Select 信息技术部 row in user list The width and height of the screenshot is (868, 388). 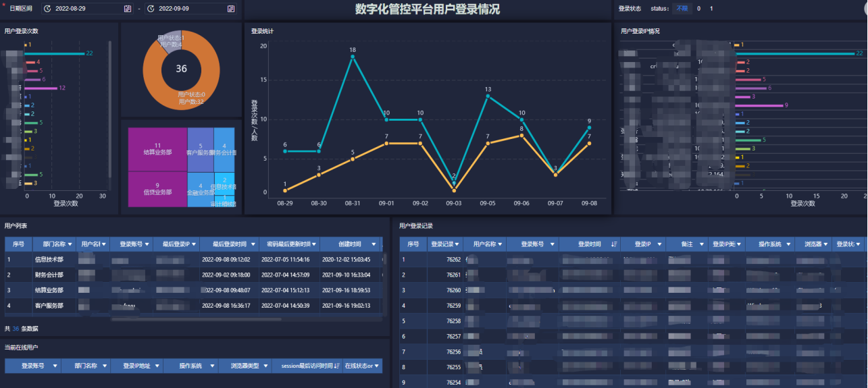(x=49, y=259)
